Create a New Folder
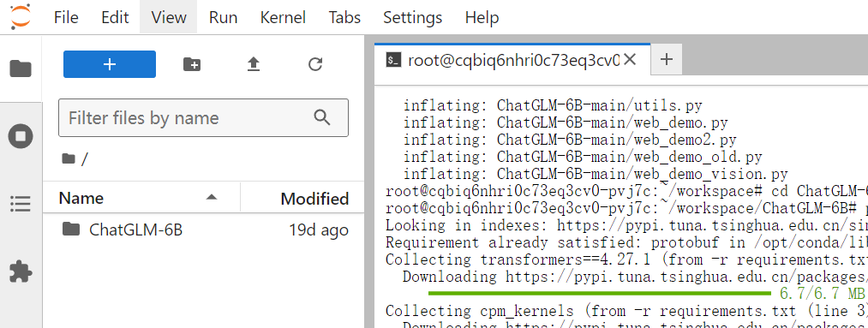 coord(192,65)
